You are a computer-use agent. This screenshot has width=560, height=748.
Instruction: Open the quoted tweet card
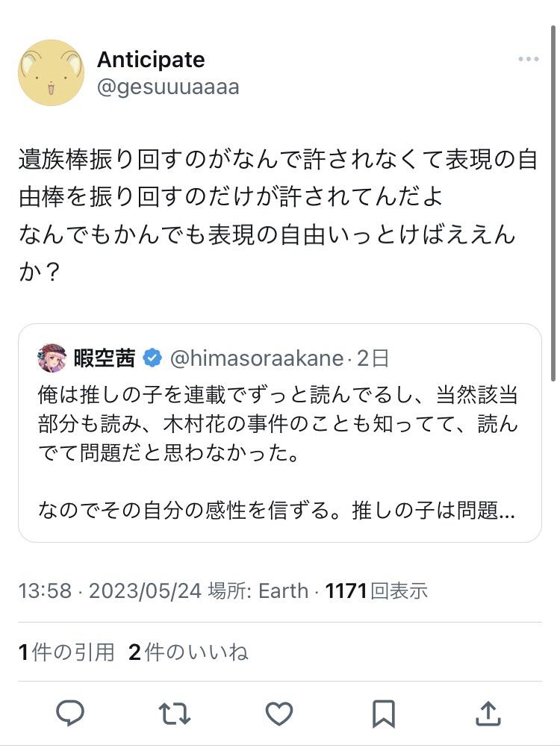280,433
